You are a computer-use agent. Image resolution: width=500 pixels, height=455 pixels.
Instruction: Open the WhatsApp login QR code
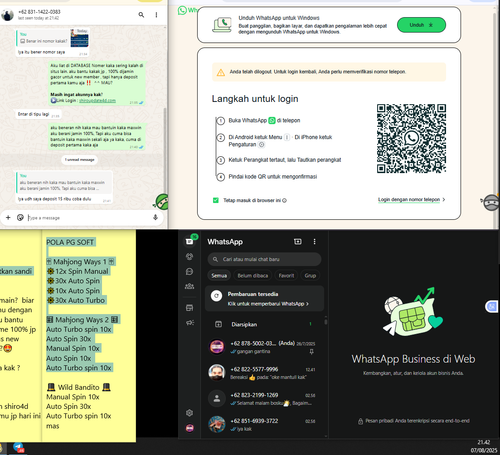(x=411, y=138)
